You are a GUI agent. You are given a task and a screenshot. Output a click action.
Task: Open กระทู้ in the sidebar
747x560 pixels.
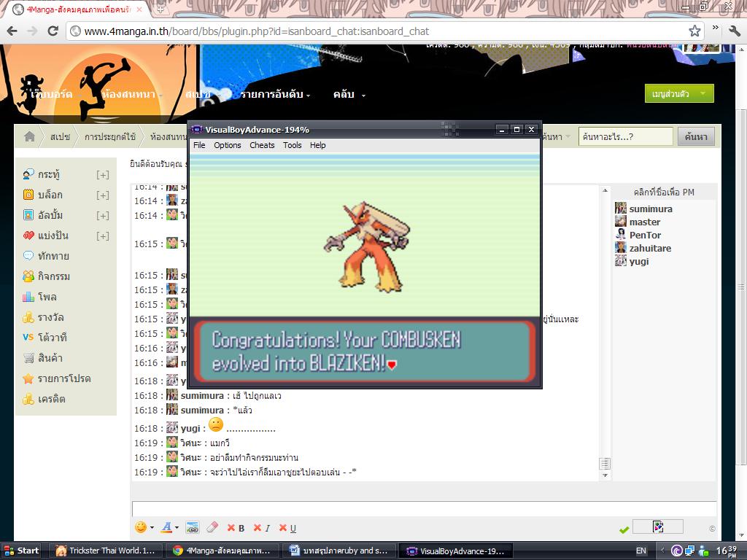point(49,174)
